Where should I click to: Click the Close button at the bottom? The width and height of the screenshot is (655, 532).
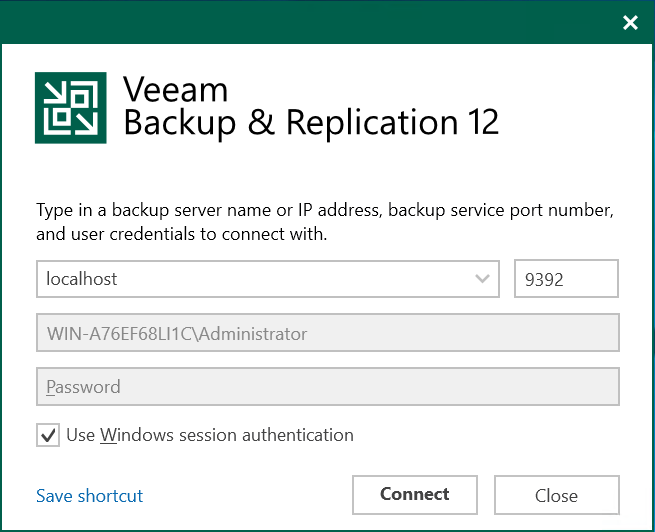(556, 495)
